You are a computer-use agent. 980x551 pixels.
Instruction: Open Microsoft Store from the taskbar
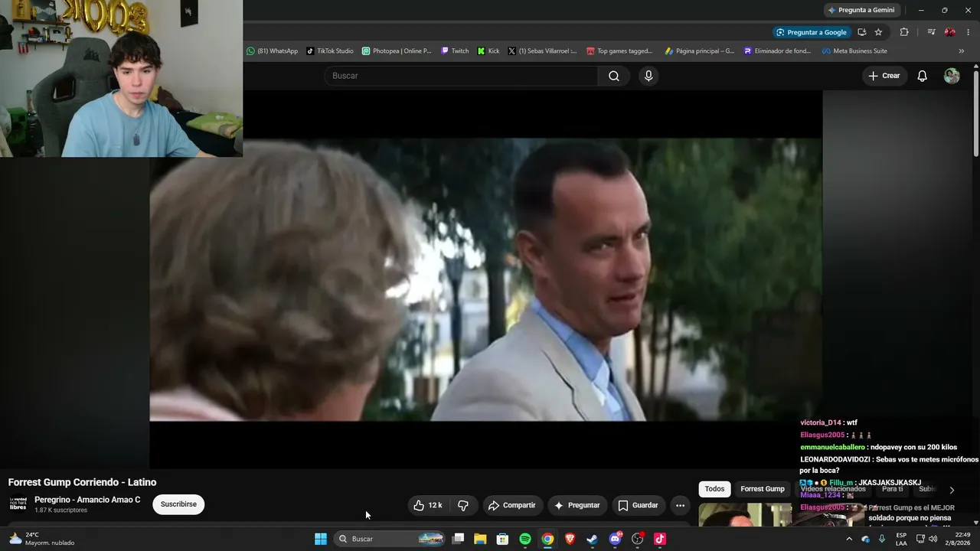(502, 539)
